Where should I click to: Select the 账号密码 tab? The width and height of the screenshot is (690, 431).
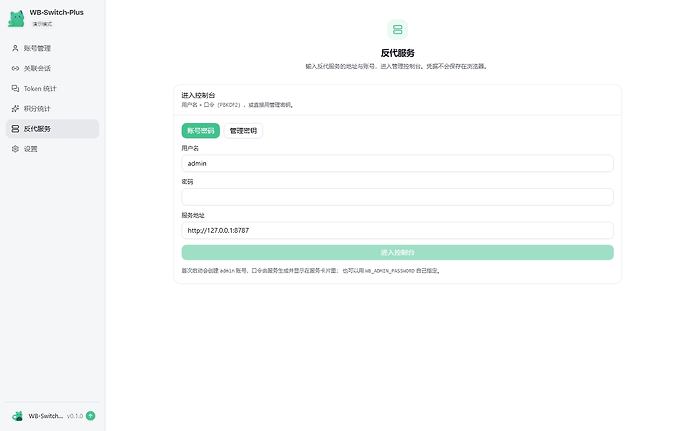point(201,131)
